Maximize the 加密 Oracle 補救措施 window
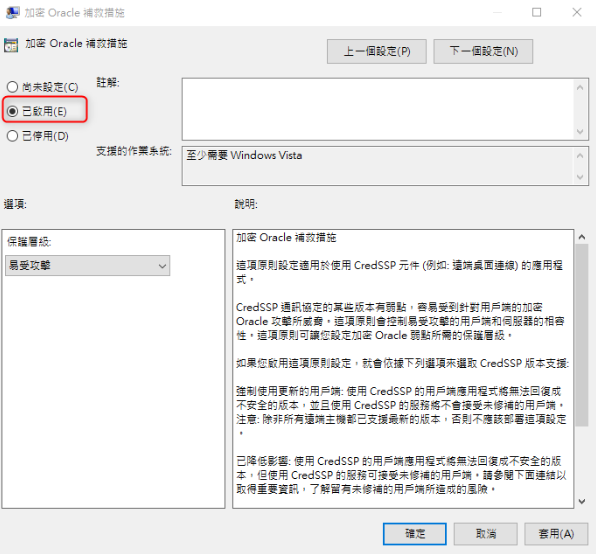Viewport: 596px width, 554px height. pos(536,13)
